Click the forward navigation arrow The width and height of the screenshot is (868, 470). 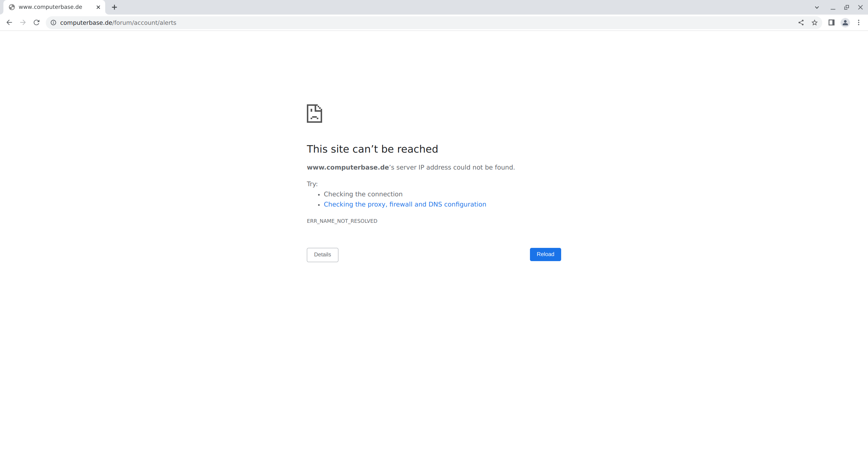[x=23, y=22]
